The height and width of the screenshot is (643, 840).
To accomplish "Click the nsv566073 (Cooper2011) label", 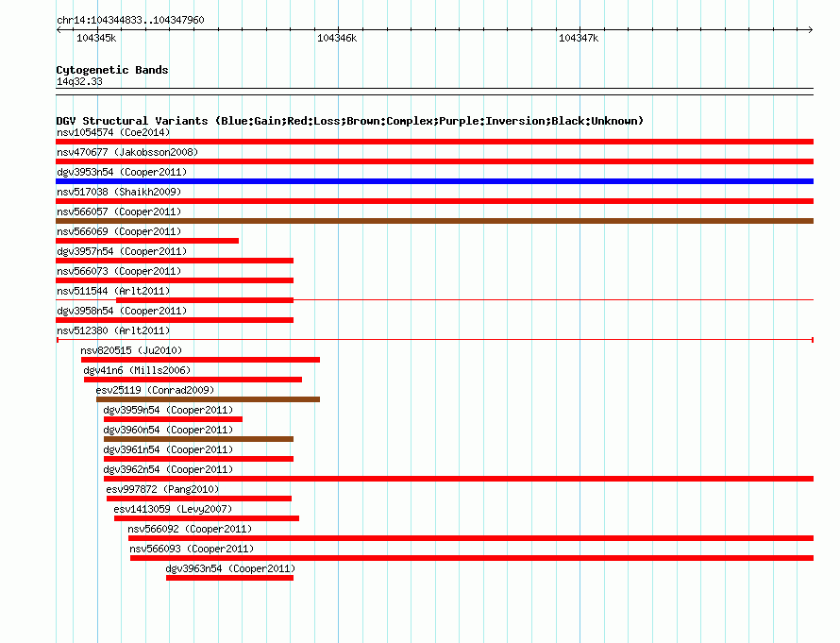I will 119,271.
